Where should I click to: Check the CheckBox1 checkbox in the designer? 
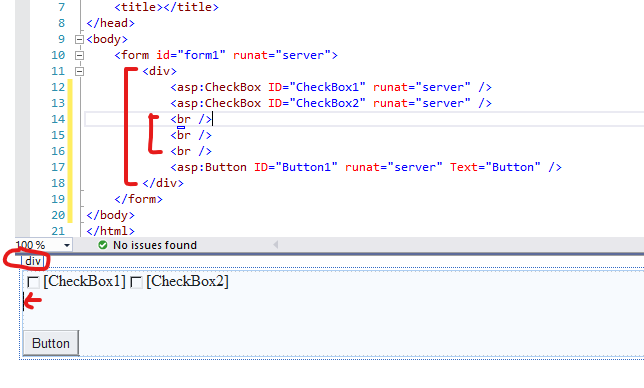[33, 282]
